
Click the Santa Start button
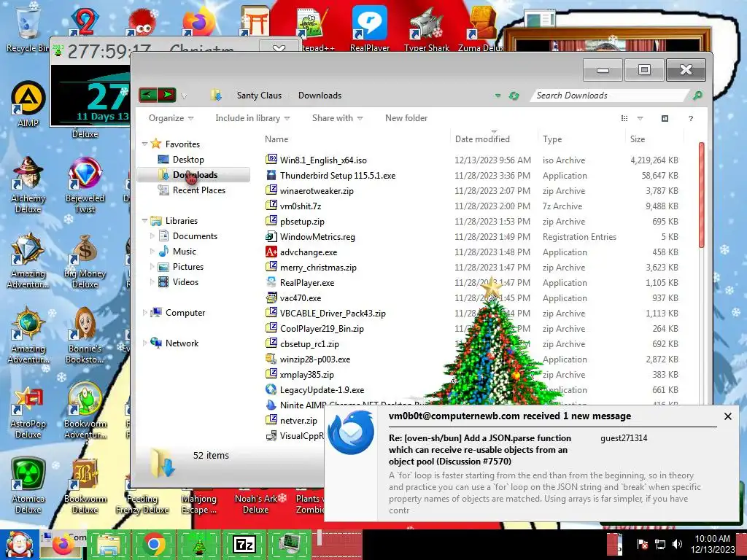[19, 544]
